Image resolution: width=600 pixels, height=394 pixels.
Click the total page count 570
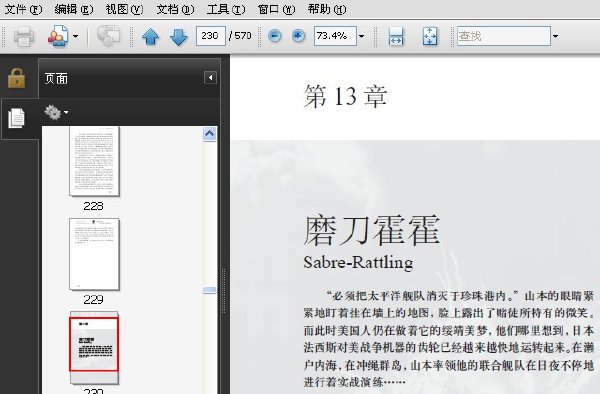click(x=243, y=36)
